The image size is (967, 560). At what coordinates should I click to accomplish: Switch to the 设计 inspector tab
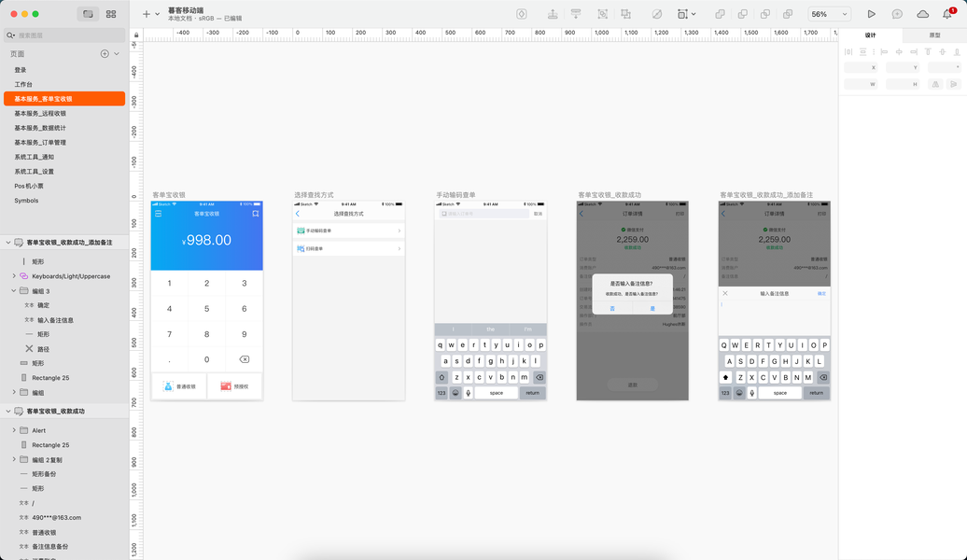pos(870,35)
